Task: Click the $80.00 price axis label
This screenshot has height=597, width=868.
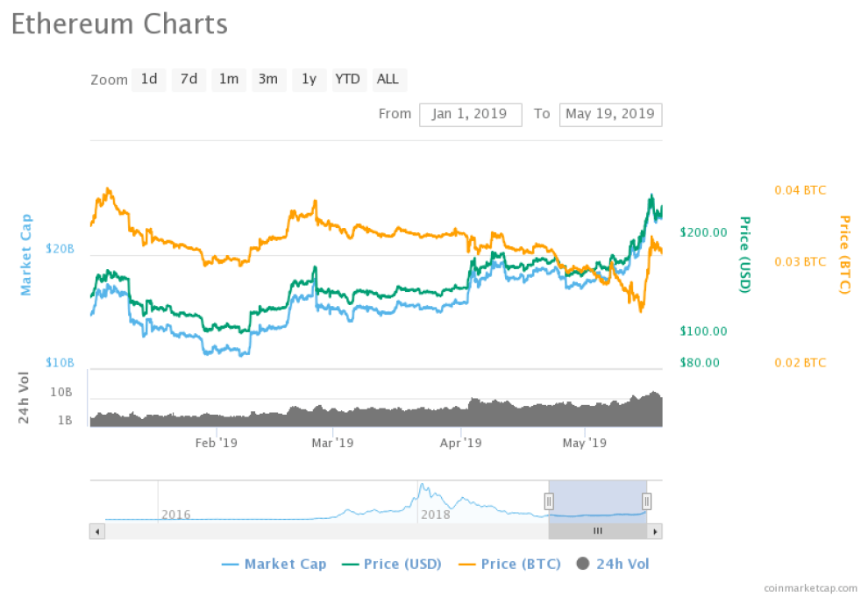Action: [700, 363]
